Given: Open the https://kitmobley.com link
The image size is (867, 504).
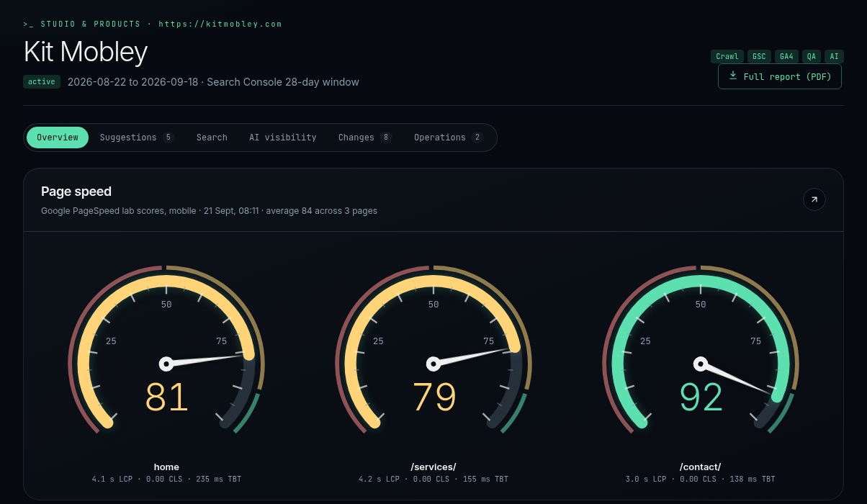Looking at the screenshot, I should click(220, 24).
